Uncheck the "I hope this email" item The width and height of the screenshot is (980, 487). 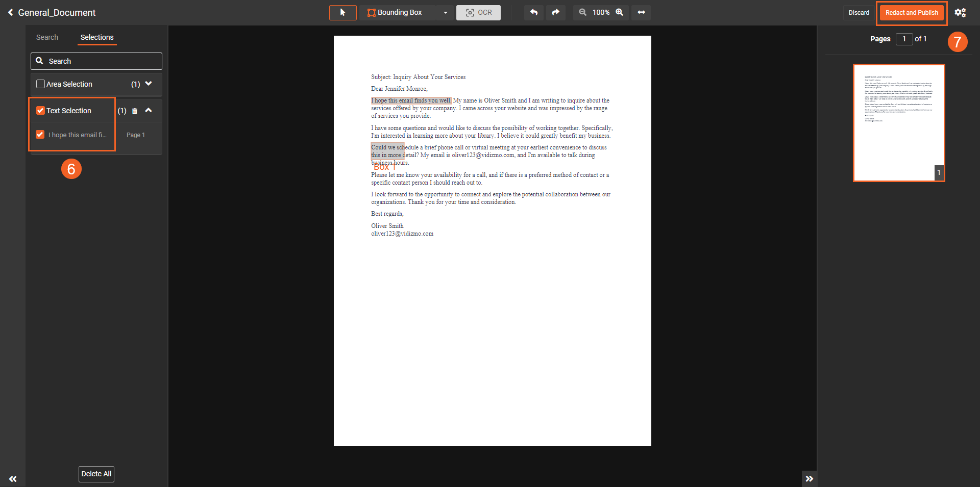click(40, 135)
